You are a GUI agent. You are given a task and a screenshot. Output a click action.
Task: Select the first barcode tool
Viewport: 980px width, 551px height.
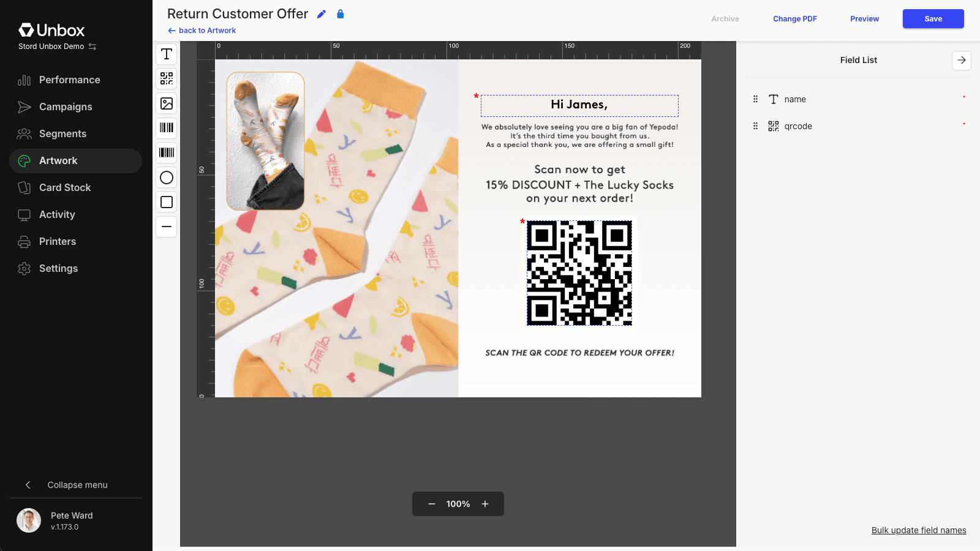(x=167, y=128)
